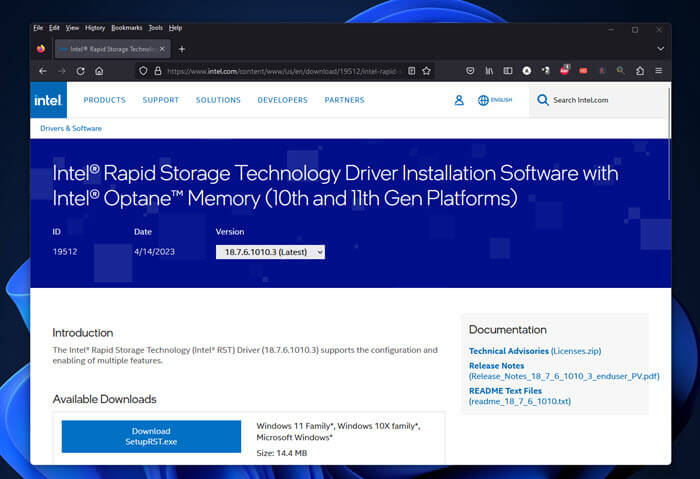Follow the Drivers & Software breadcrumb
The width and height of the screenshot is (700, 479).
click(x=71, y=129)
